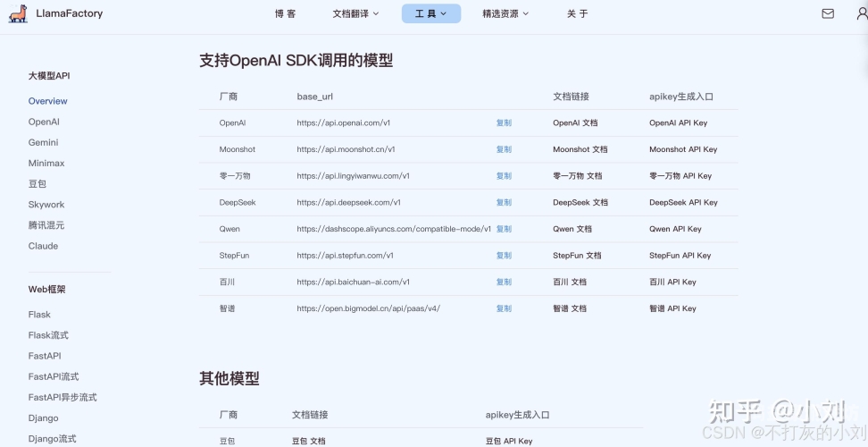Open the DeepSeek 文档 link
This screenshot has width=868, height=447.
(x=580, y=203)
